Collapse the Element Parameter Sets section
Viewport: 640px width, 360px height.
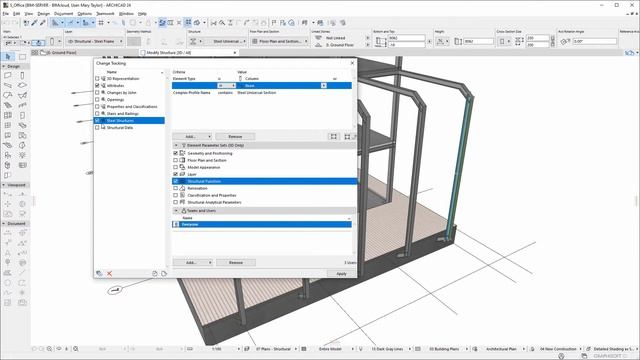pyautogui.click(x=176, y=145)
